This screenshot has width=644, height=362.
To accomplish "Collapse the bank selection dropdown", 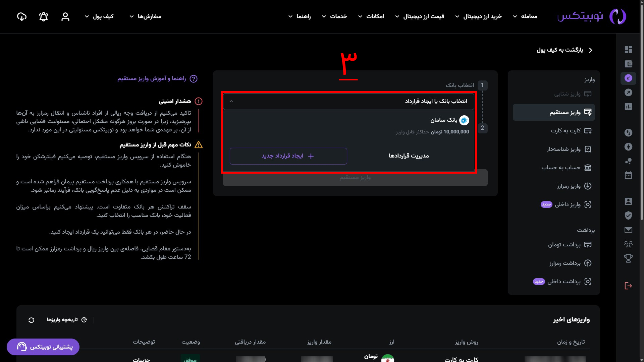I will tap(231, 101).
